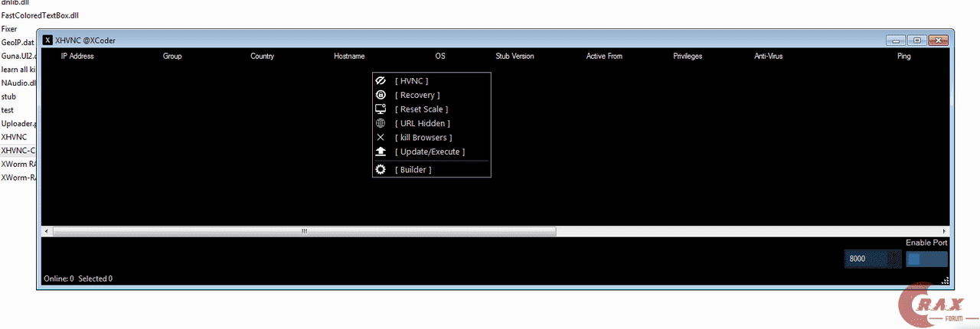Viewport: 980px width, 329px height.
Task: Select the stub file in the file list
Action: [8, 96]
